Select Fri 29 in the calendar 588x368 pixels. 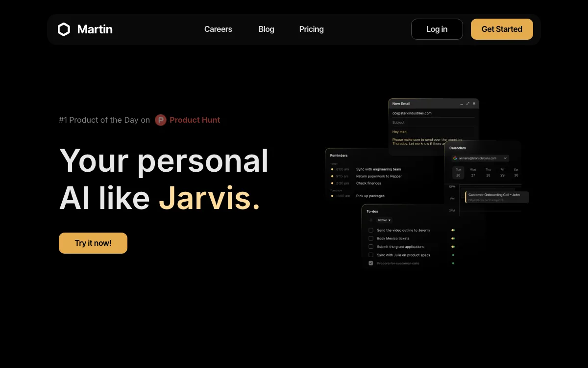[502, 172]
